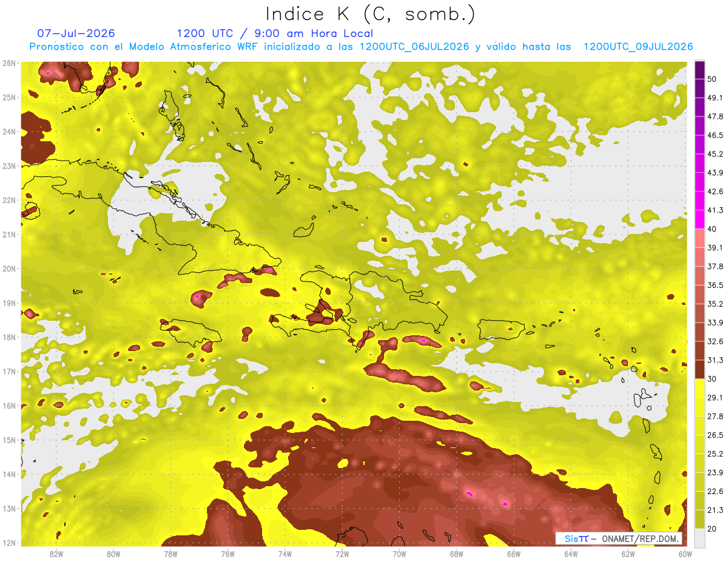
Task: Click the "78W" longitude label
Action: pos(170,554)
